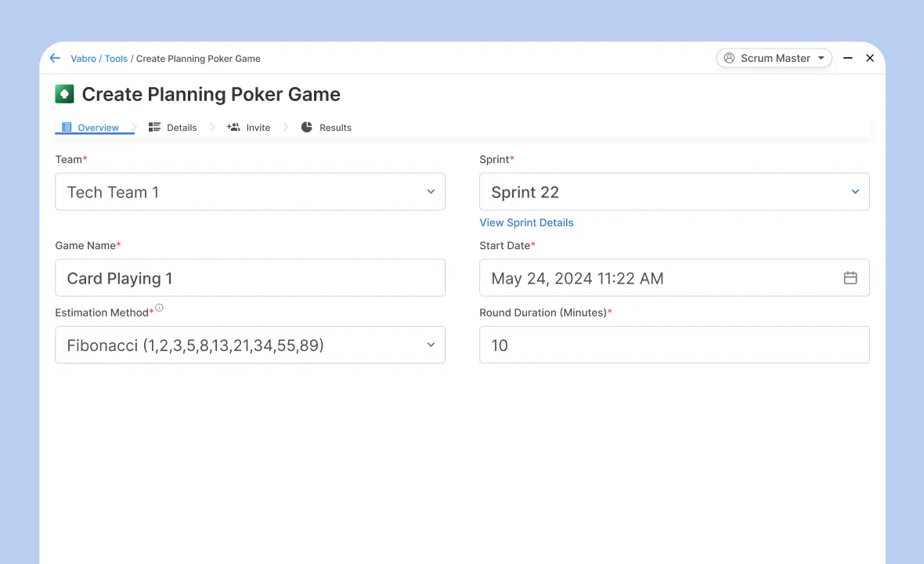Click the Details tab list icon
Viewport: 924px width, 564px height.
(x=154, y=127)
